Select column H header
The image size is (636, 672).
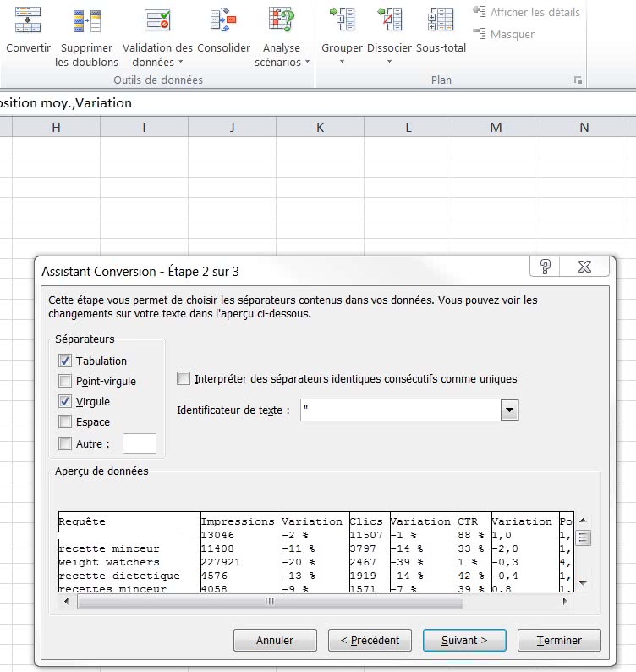coord(56,127)
